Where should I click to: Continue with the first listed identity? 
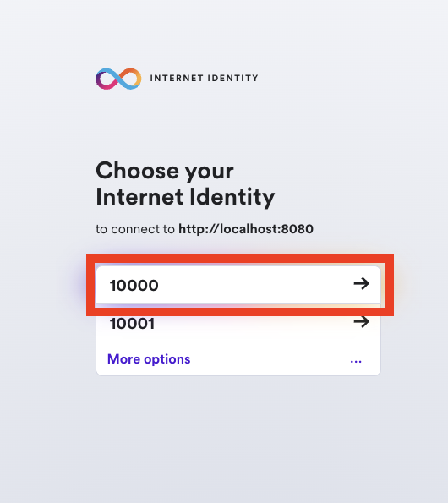click(x=238, y=285)
